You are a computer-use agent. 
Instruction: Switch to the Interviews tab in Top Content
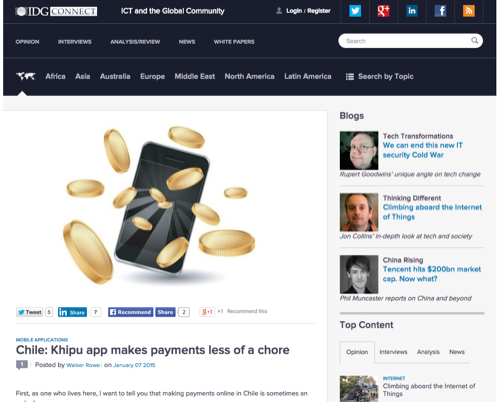pos(393,352)
